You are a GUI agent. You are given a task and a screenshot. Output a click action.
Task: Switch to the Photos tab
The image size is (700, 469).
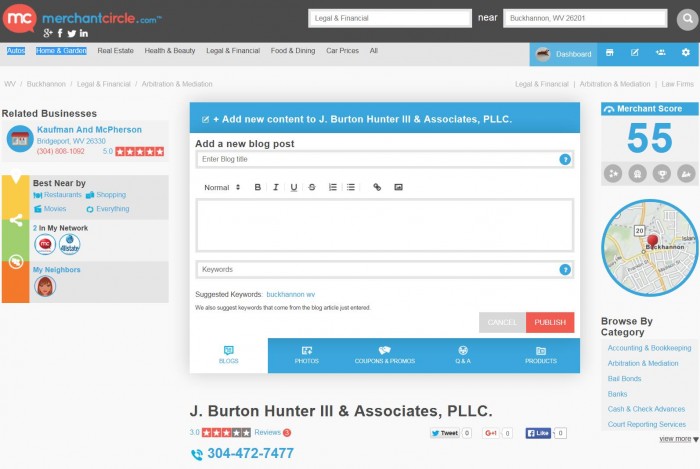tap(307, 355)
